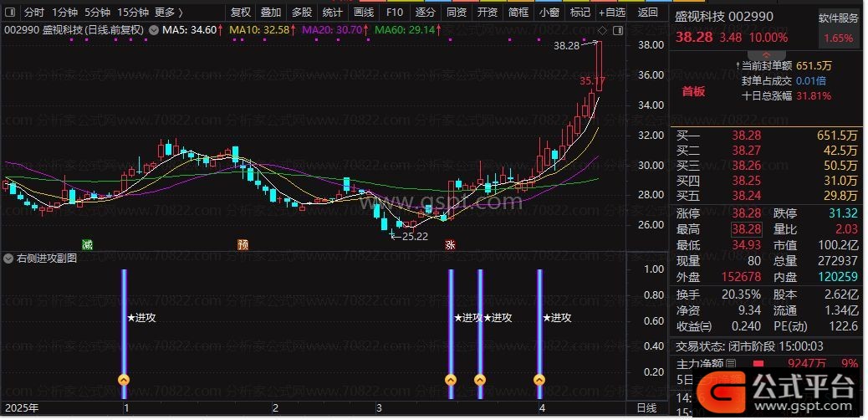The height and width of the screenshot is (420, 868).
Task: Click the last orange arrow signal near April
Action: [x=539, y=380]
